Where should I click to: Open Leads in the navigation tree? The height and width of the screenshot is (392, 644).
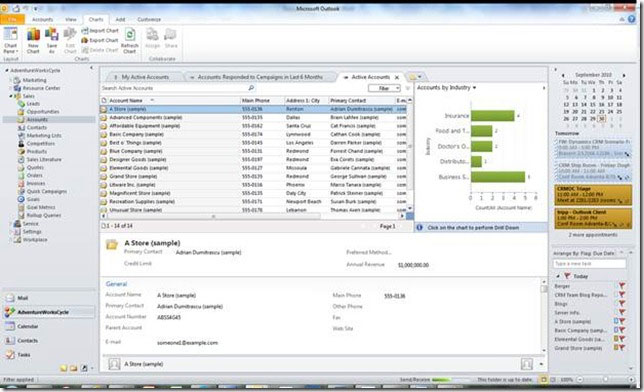click(x=33, y=104)
